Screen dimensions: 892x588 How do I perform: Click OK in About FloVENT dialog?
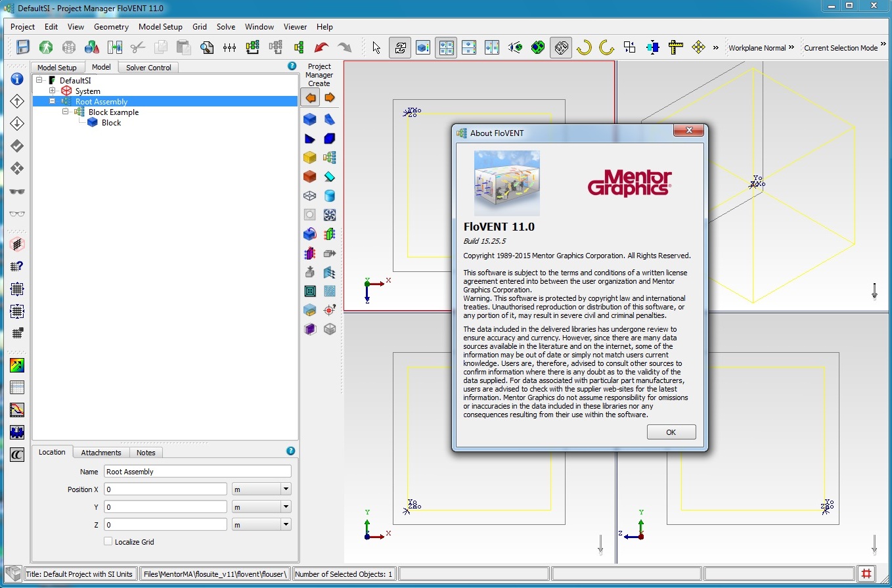tap(671, 432)
